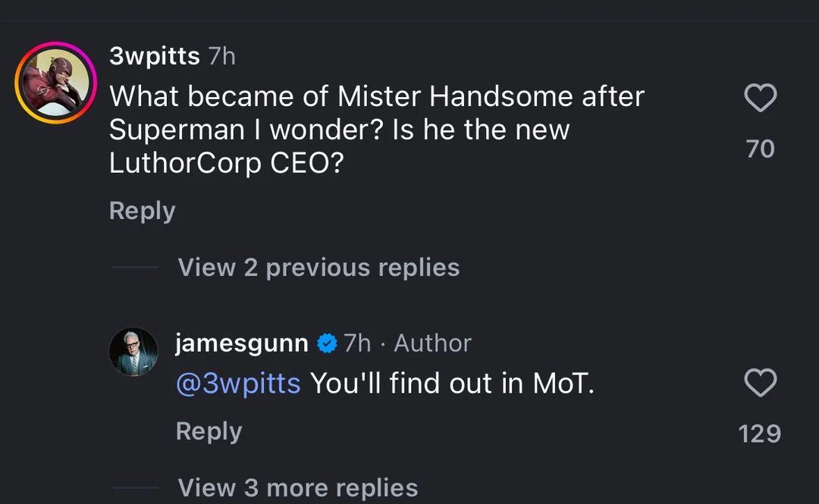Select the Mister Handsome comment text
The height and width of the screenshot is (504, 819).
(376, 130)
